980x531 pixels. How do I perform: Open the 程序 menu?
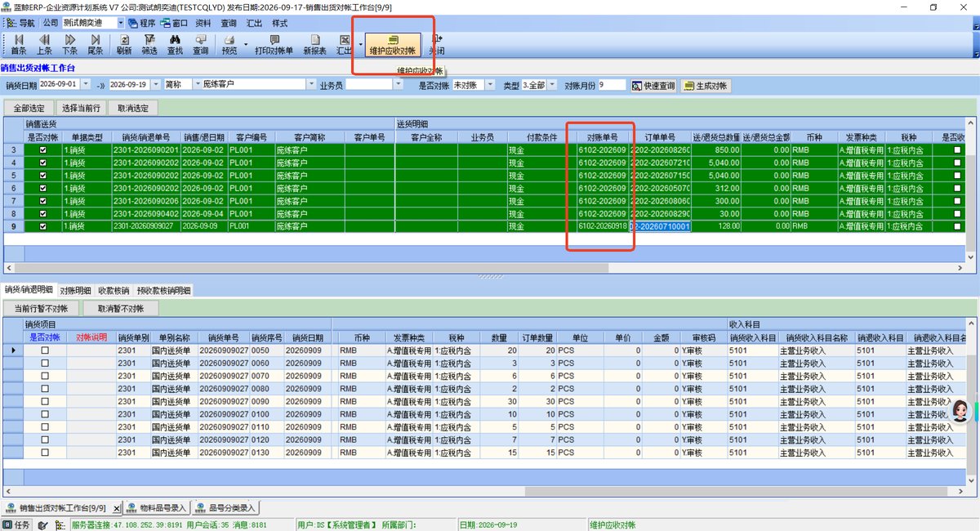[142, 23]
